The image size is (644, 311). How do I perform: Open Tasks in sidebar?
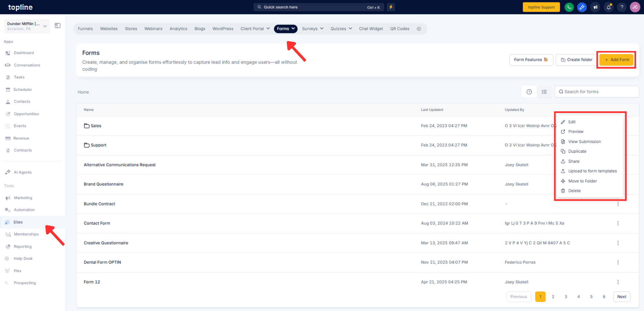click(x=19, y=77)
